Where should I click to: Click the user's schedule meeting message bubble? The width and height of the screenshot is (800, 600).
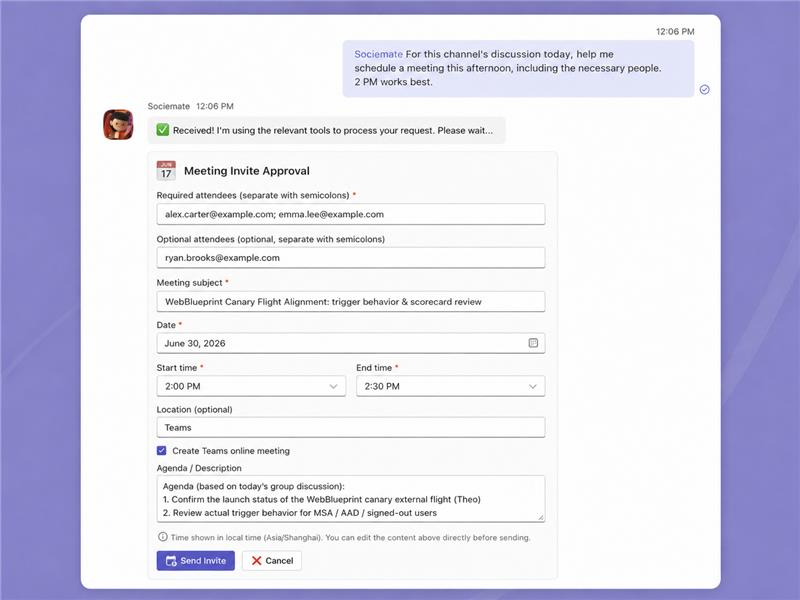pos(518,68)
